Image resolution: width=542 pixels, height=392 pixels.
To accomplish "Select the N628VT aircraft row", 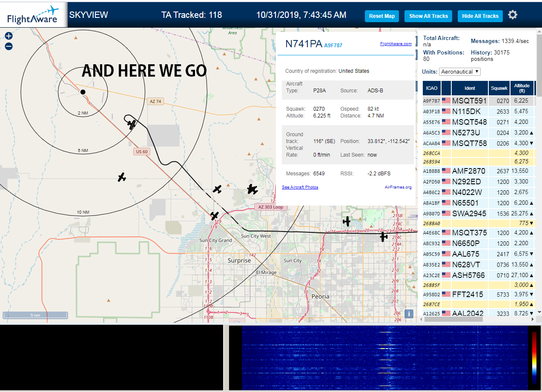I will (478, 264).
